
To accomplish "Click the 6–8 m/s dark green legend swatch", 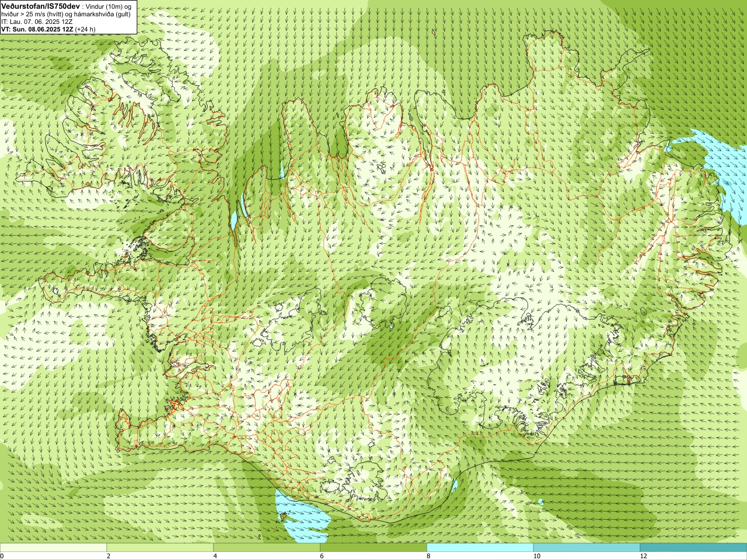I will [373, 548].
